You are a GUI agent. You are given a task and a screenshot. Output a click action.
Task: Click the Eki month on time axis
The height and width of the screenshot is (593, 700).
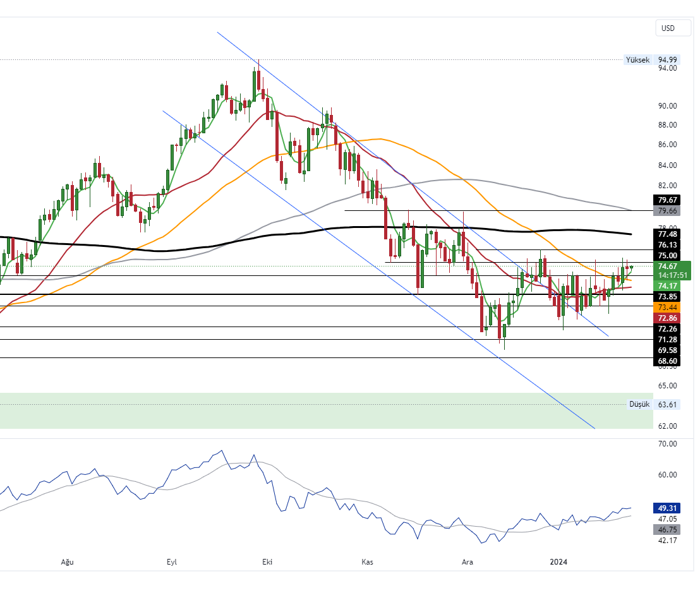[x=267, y=562]
